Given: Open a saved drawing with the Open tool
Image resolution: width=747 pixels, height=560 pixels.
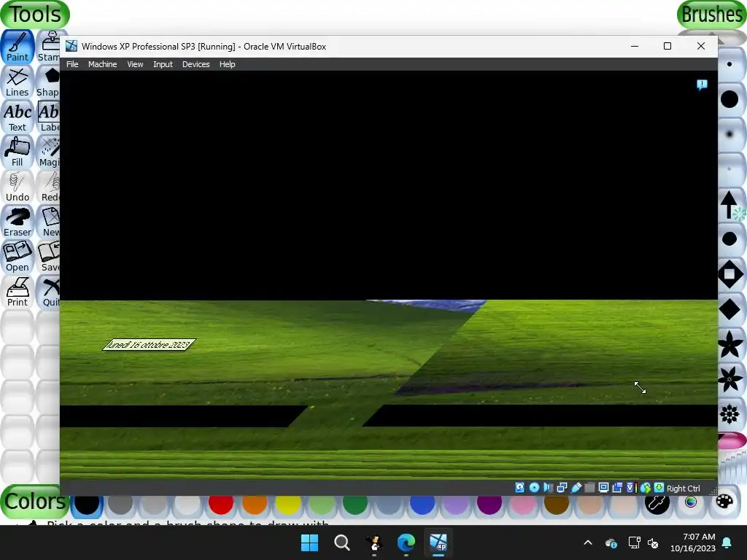Looking at the screenshot, I should pos(18,257).
